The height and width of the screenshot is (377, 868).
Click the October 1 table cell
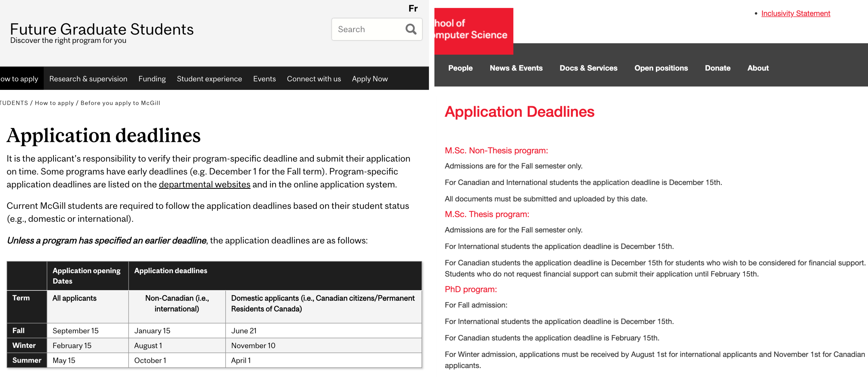click(177, 360)
